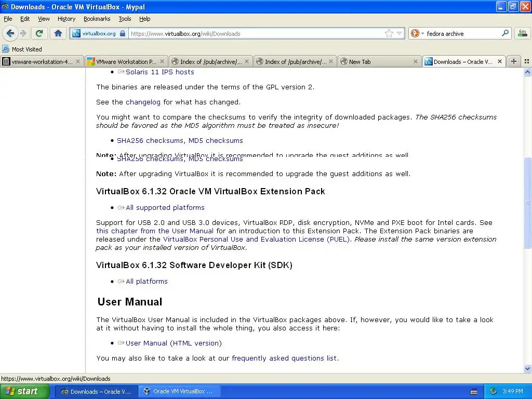The image size is (532, 399).
Task: Open the PUEL license link
Action: (x=256, y=239)
